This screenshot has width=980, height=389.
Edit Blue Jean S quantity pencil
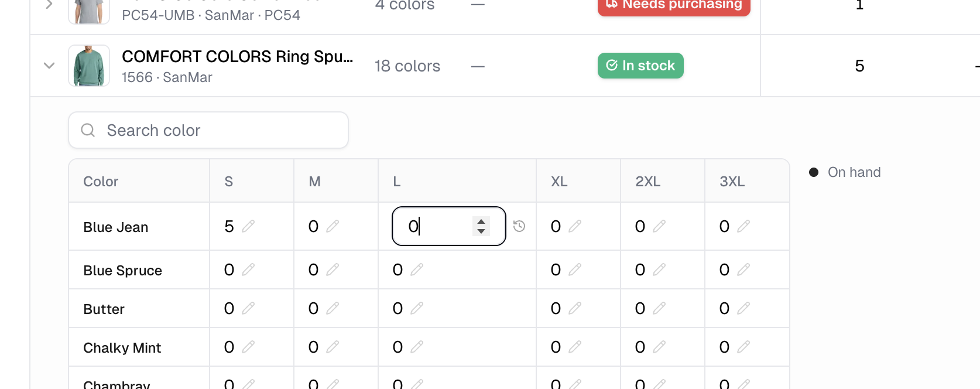click(248, 226)
